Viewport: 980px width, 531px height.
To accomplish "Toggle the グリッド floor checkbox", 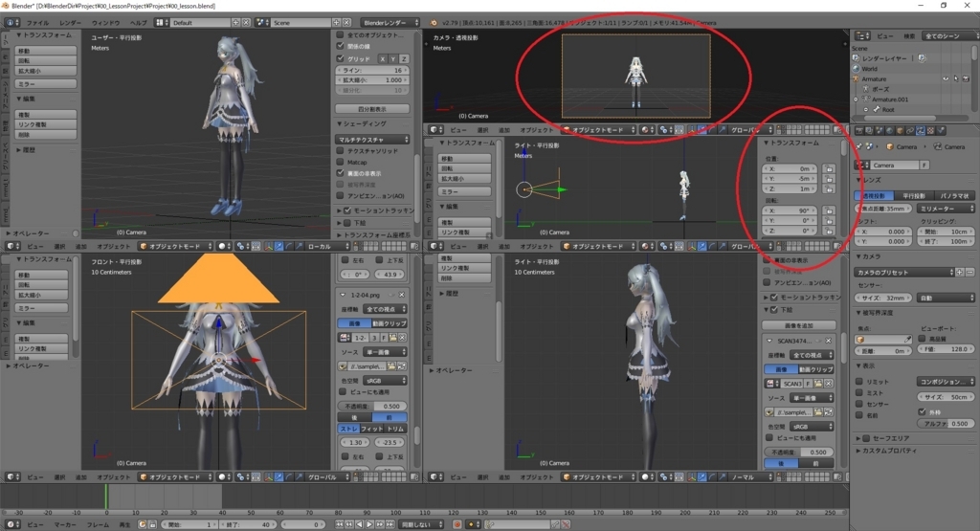I will [x=341, y=58].
